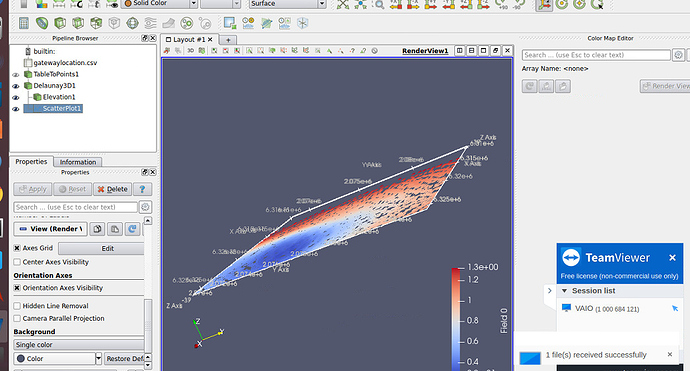
Task: Split RenderView1 horizontally
Action: tap(459, 51)
